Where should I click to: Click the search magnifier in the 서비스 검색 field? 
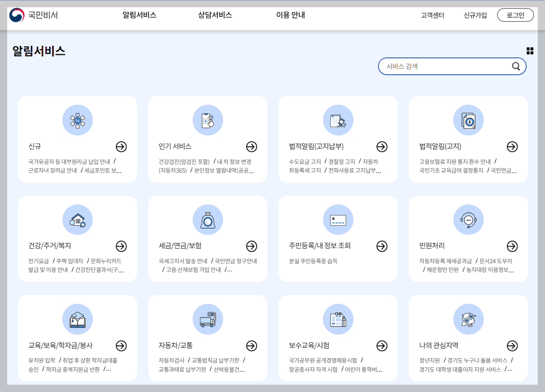click(x=516, y=66)
